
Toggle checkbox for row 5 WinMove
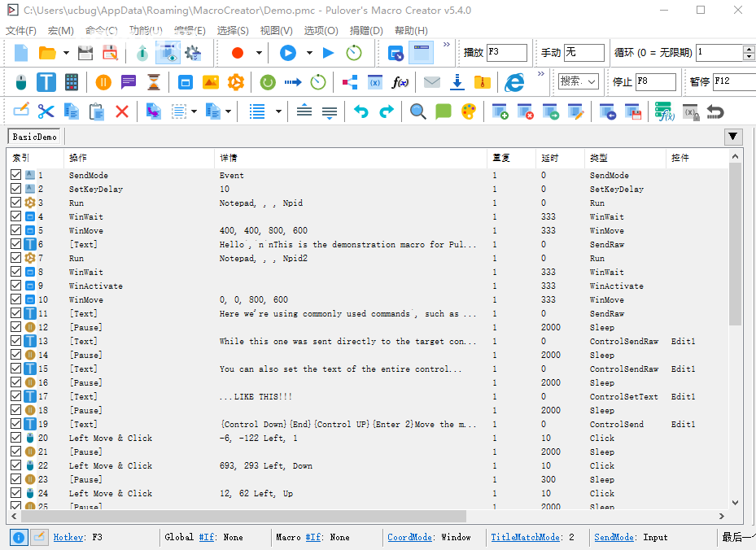tap(16, 230)
